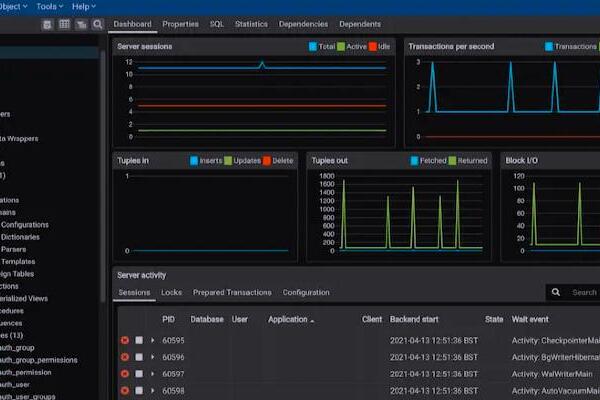Click the Filtered Rows toolbar icon
The image size is (600, 400).
coord(81,24)
